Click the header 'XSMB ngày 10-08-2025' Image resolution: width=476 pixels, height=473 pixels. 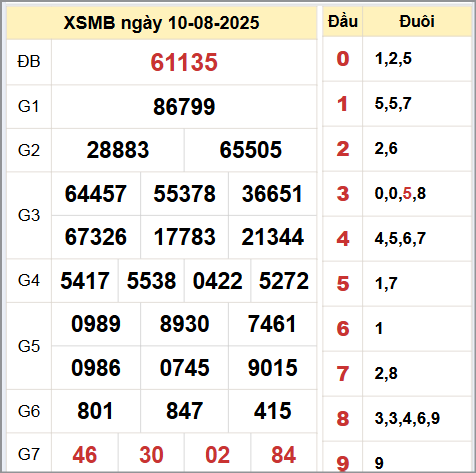pyautogui.click(x=161, y=23)
